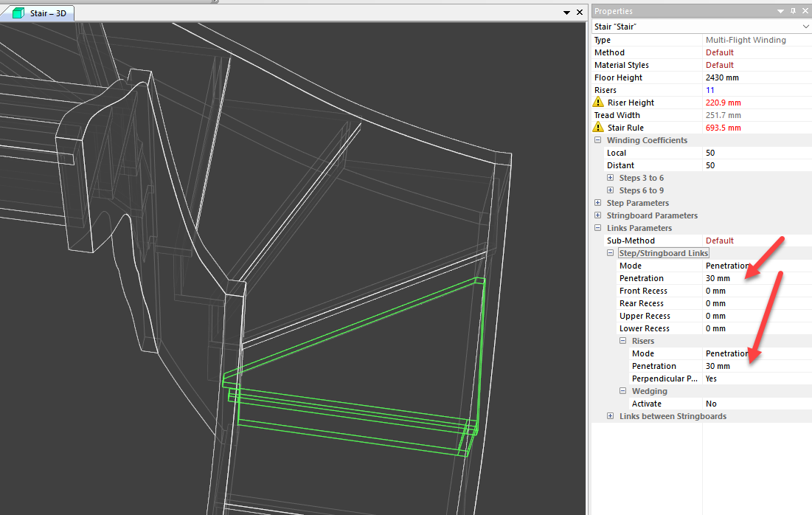Expand the Step Parameters section
812x515 pixels.
click(x=598, y=203)
